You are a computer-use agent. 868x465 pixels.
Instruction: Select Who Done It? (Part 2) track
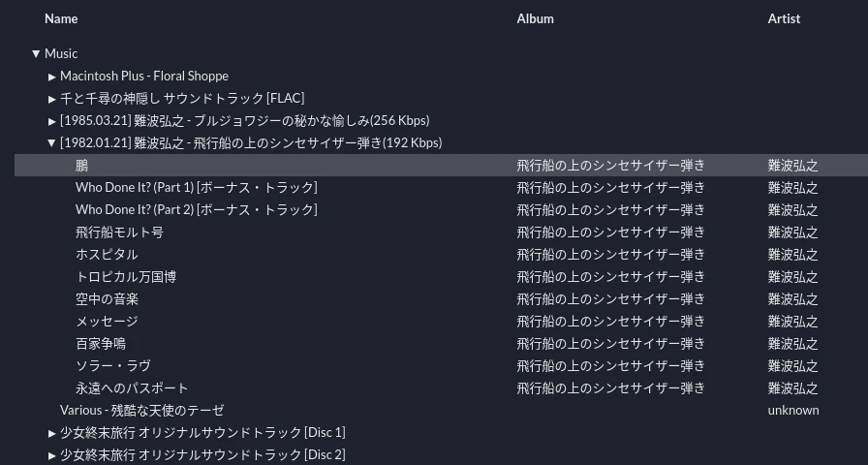pos(196,210)
